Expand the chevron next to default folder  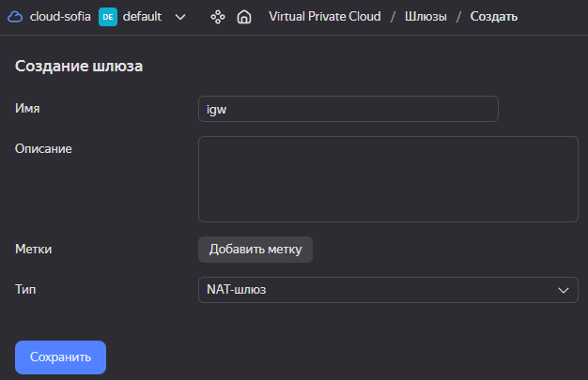coord(180,17)
